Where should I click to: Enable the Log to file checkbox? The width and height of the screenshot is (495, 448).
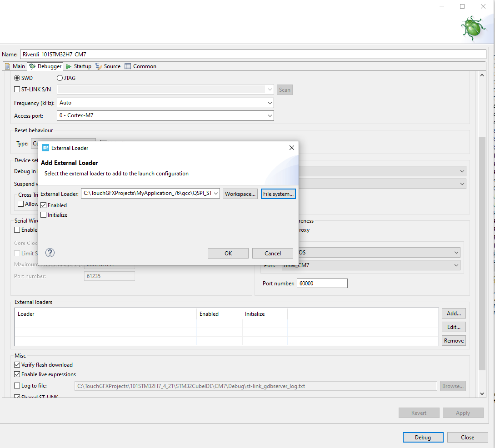17,386
